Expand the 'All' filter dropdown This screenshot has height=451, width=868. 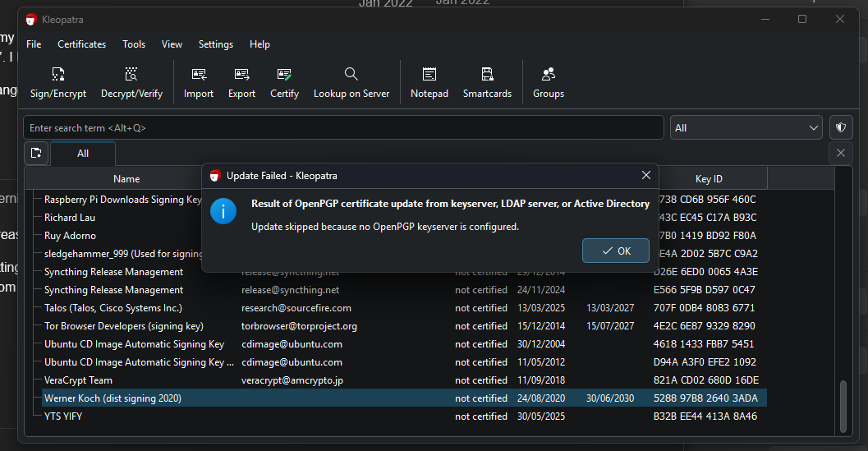pyautogui.click(x=746, y=128)
